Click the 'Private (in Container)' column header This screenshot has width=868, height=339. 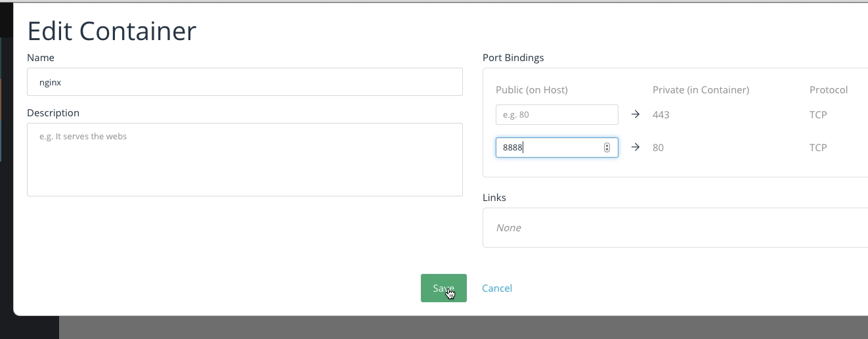[701, 90]
